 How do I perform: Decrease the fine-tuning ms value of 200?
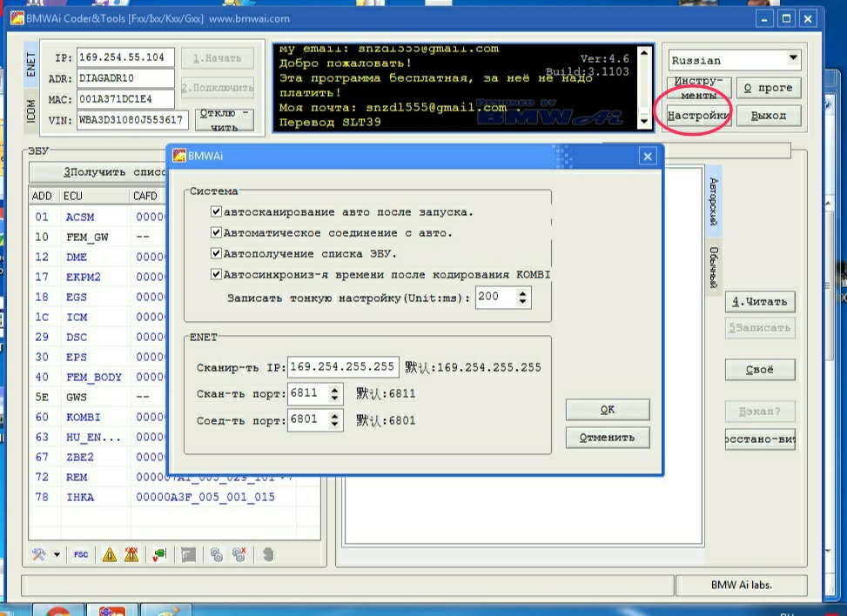[522, 301]
